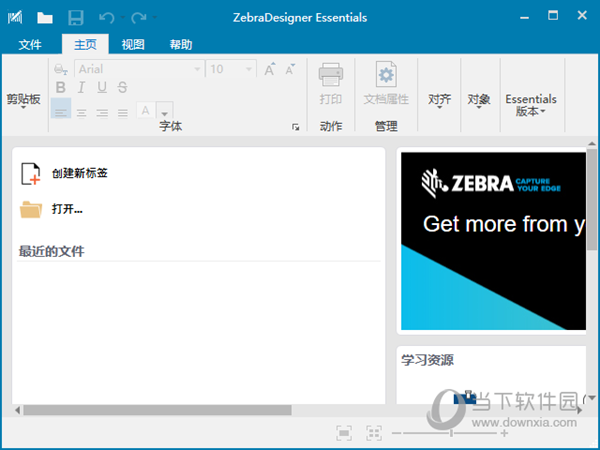Open the Essentials 版本 dropdown

[531, 105]
